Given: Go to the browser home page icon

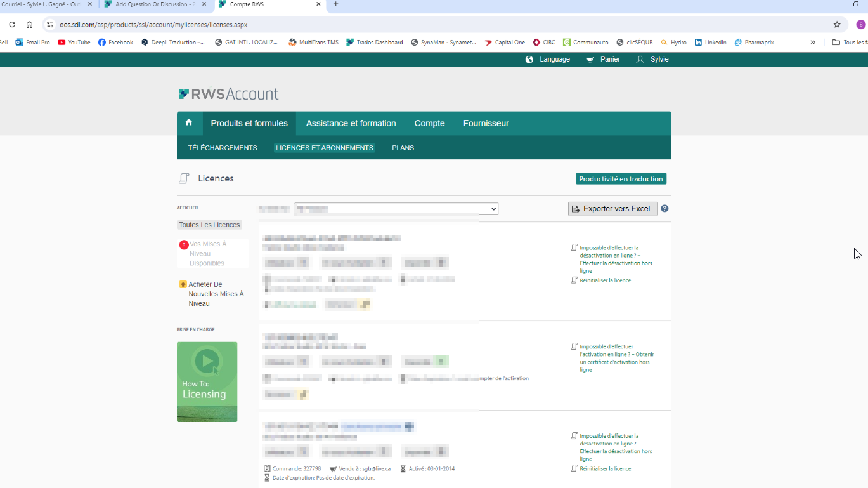Looking at the screenshot, I should coord(29,25).
